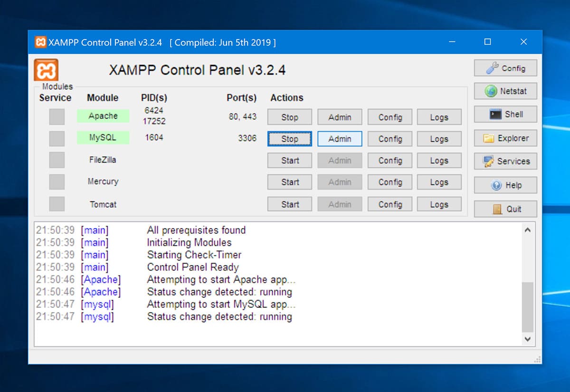Click log line 'Starting Check-Timer'

pos(194,255)
